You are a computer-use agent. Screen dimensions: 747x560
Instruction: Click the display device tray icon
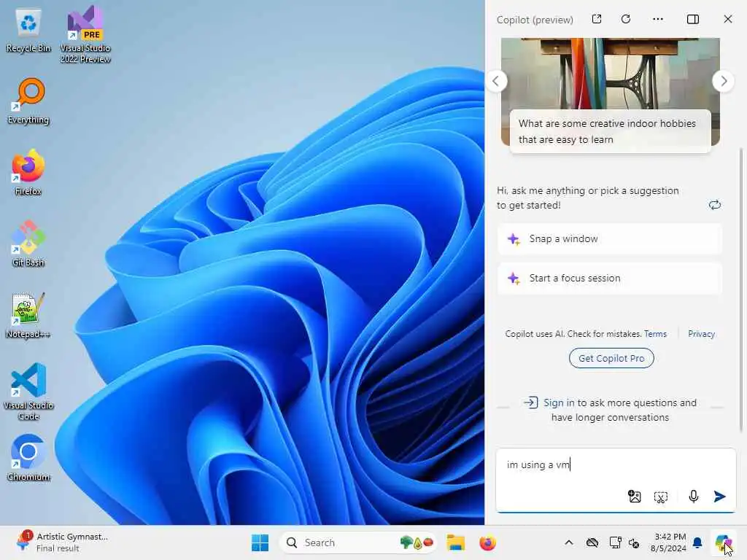615,542
